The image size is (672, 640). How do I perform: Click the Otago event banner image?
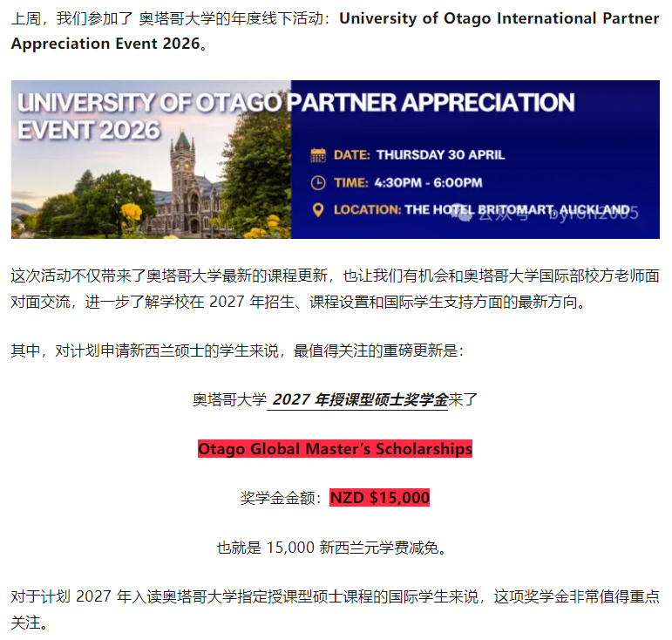(x=336, y=159)
